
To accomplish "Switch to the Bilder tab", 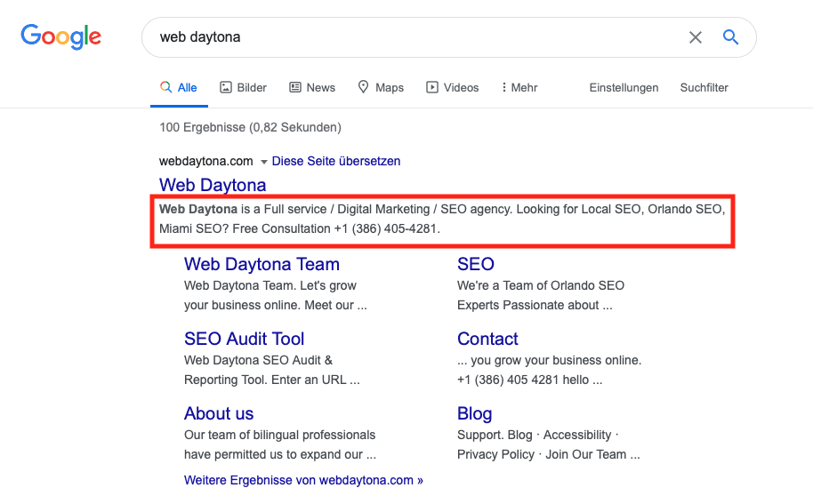I will click(243, 87).
